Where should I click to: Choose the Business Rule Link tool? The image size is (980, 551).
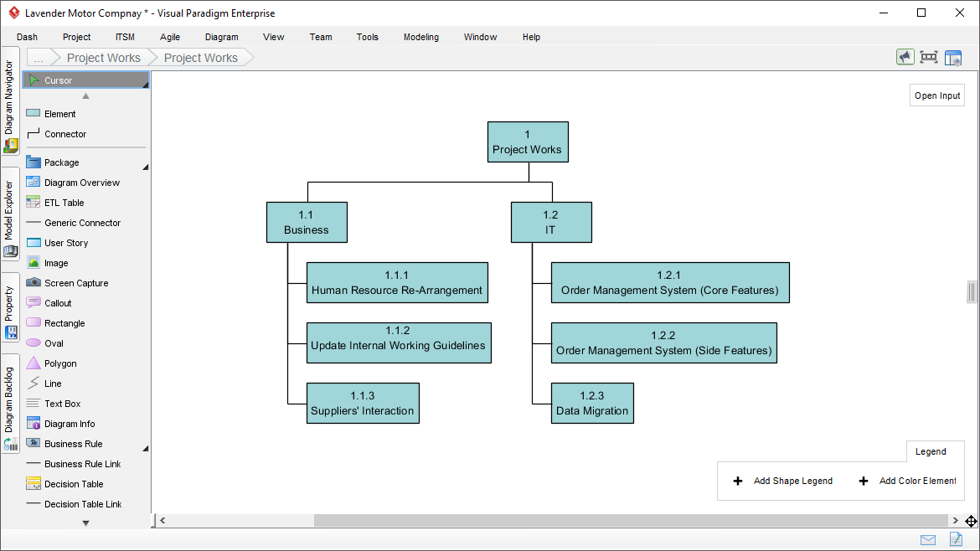coord(85,464)
